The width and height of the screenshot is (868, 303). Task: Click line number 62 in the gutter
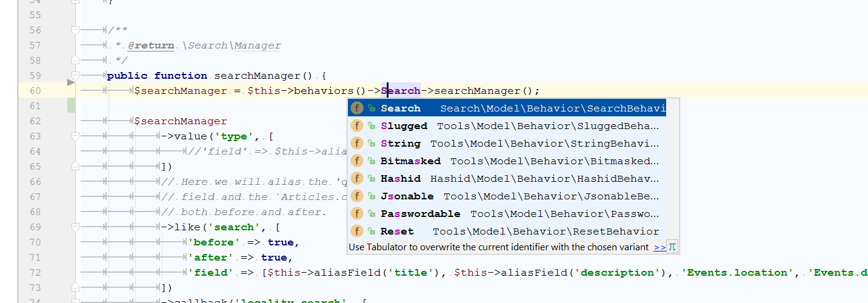point(35,121)
